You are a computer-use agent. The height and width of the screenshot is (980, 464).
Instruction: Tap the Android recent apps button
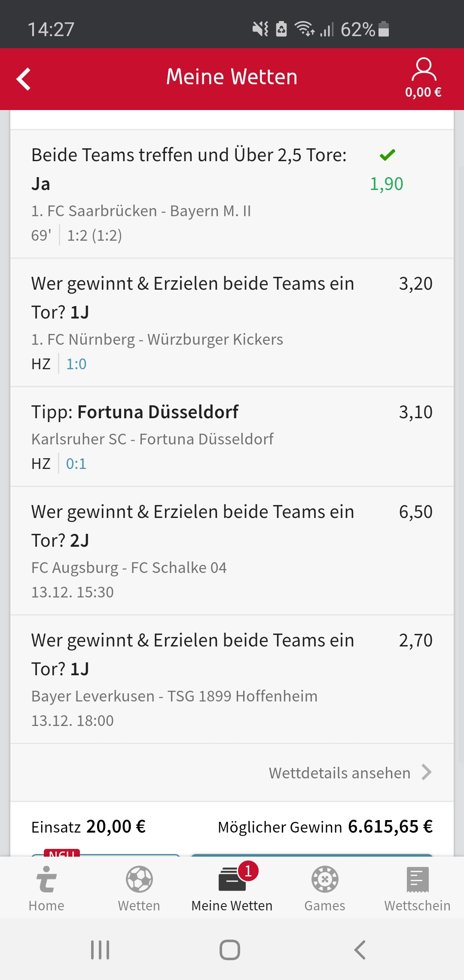point(100,950)
